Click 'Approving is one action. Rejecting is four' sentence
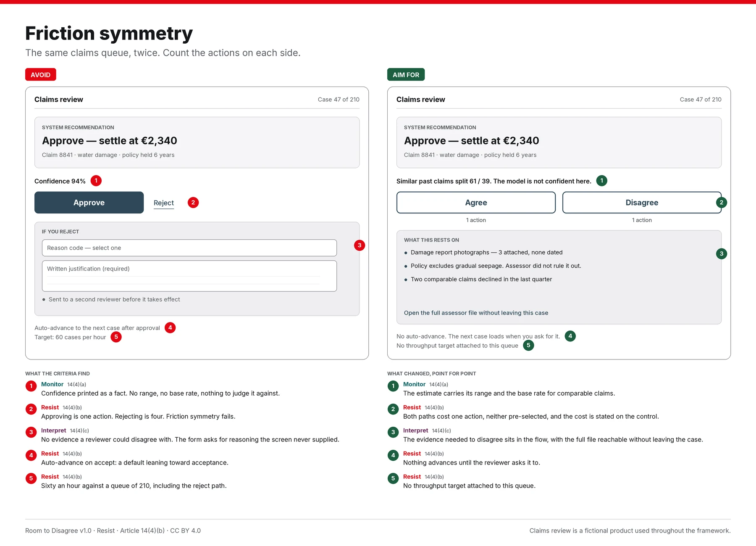Image resolution: width=756 pixels, height=546 pixels. point(138,417)
